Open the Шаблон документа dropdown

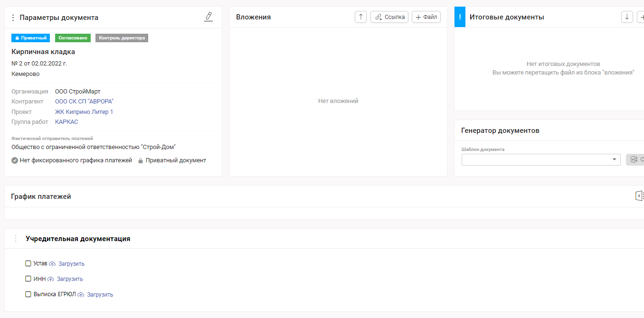pos(540,159)
